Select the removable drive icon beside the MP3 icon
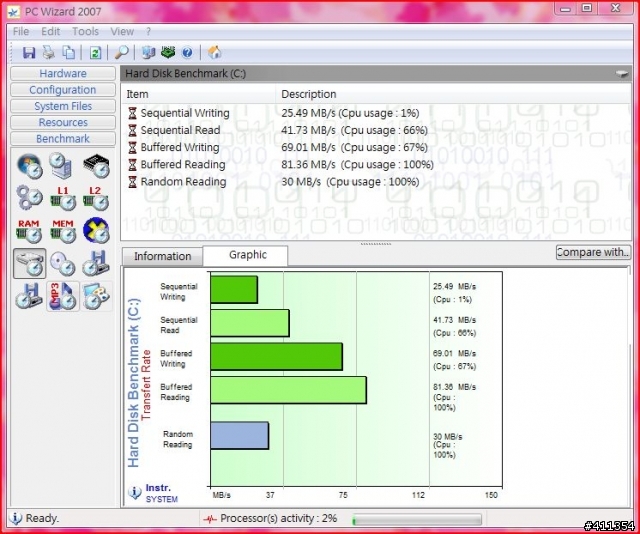The image size is (640, 534). pos(29,296)
